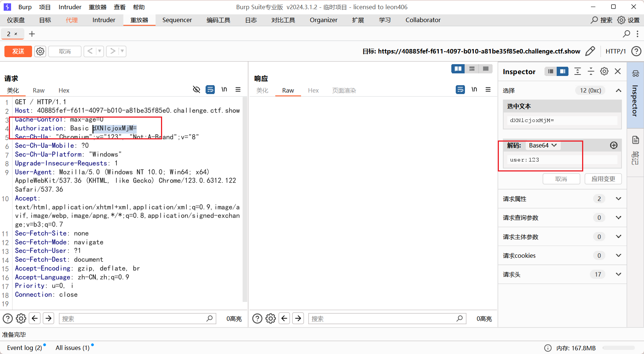
Task: Select tabbed combined layout icon
Action: click(486, 69)
